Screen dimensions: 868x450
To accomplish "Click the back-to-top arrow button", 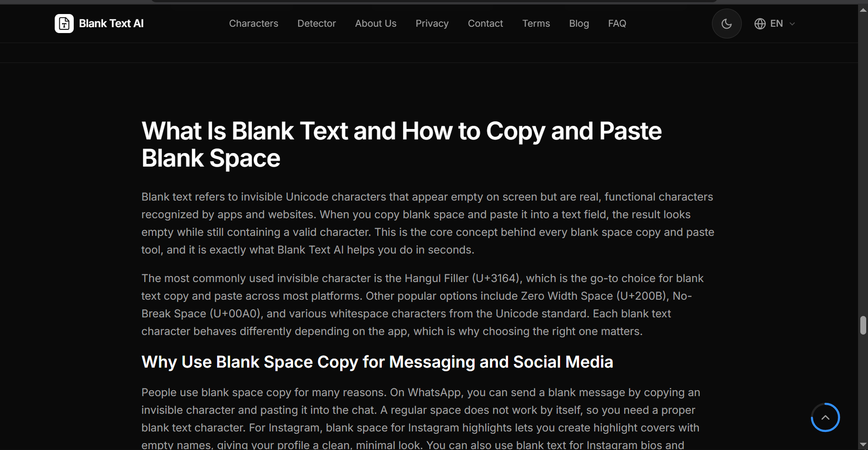I will tap(825, 417).
